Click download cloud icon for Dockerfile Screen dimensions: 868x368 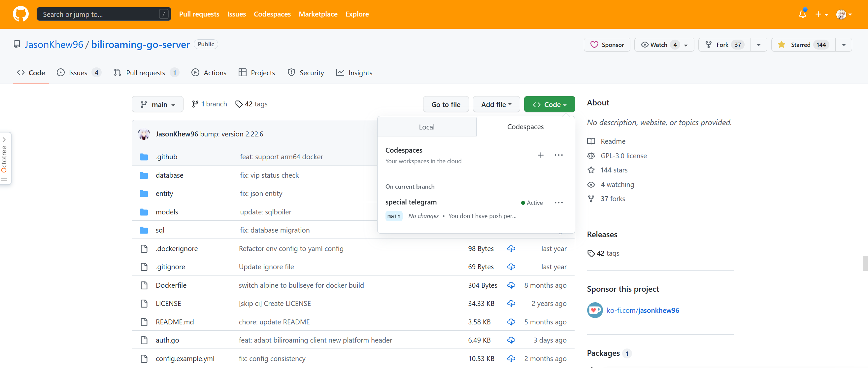pyautogui.click(x=511, y=285)
